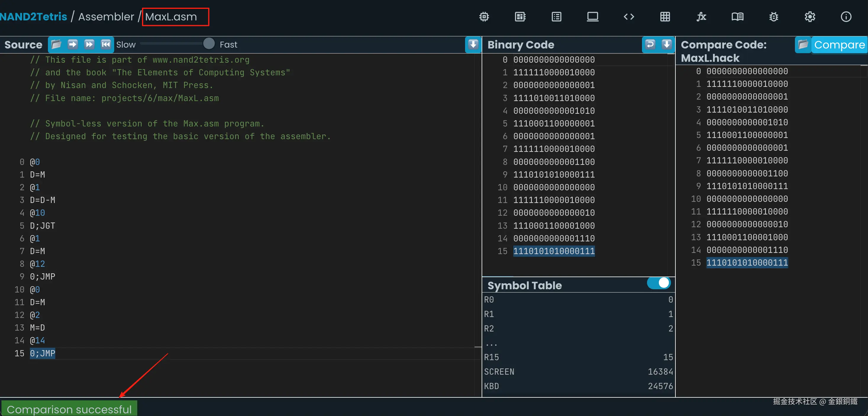Open the angle-brackets code icon
This screenshot has height=416, width=868.
pos(629,17)
